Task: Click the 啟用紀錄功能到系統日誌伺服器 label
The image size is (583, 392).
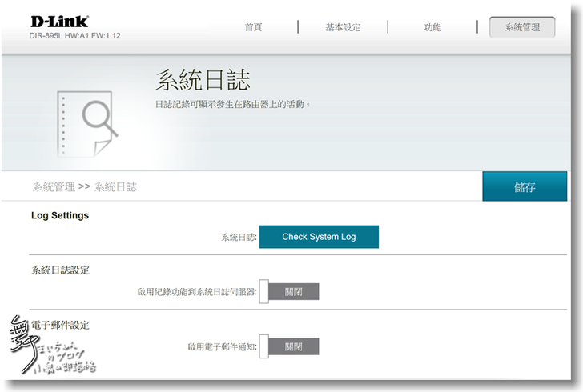Action: (x=197, y=292)
